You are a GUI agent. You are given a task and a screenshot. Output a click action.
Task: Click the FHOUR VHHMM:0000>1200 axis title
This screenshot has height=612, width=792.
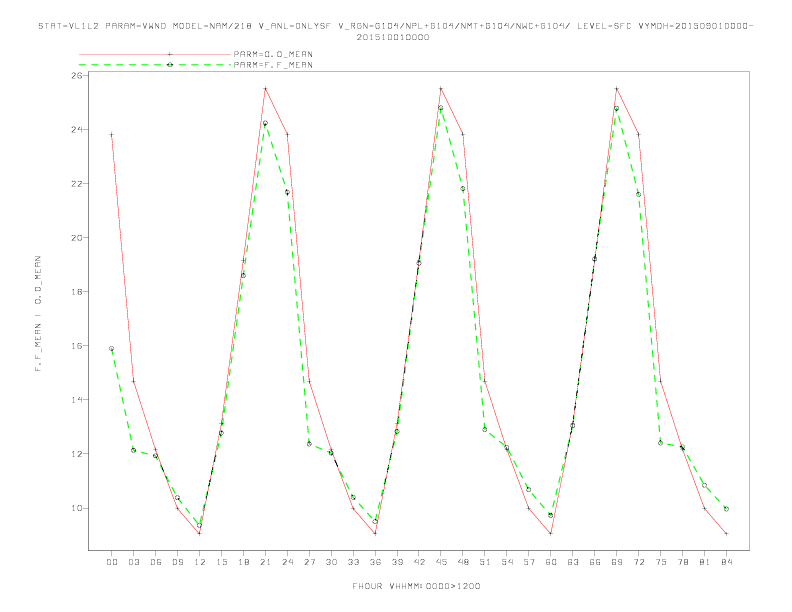pyautogui.click(x=416, y=586)
